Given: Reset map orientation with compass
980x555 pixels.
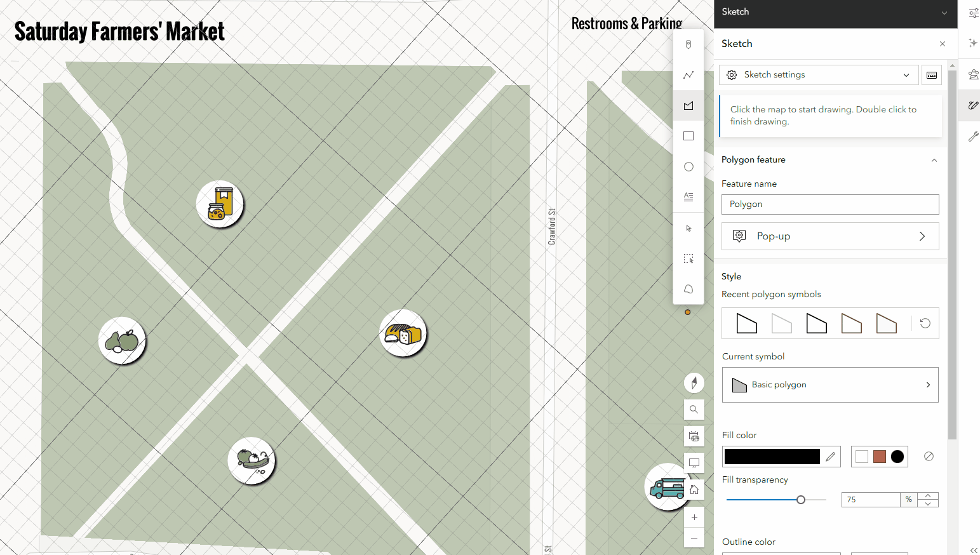Looking at the screenshot, I should (694, 383).
